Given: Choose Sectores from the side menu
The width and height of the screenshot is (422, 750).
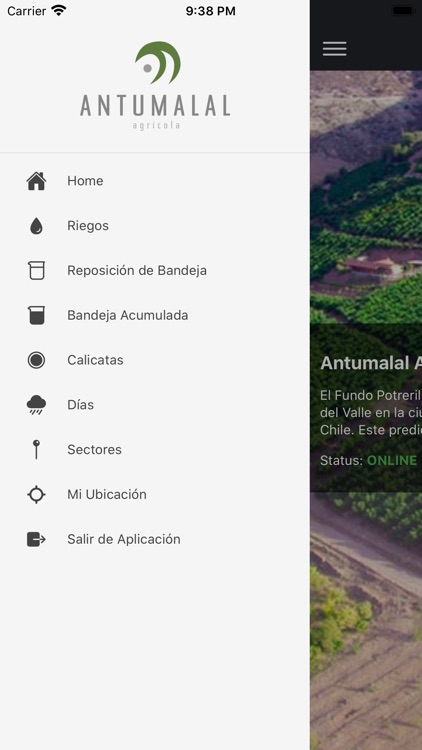Looking at the screenshot, I should click(155, 450).
